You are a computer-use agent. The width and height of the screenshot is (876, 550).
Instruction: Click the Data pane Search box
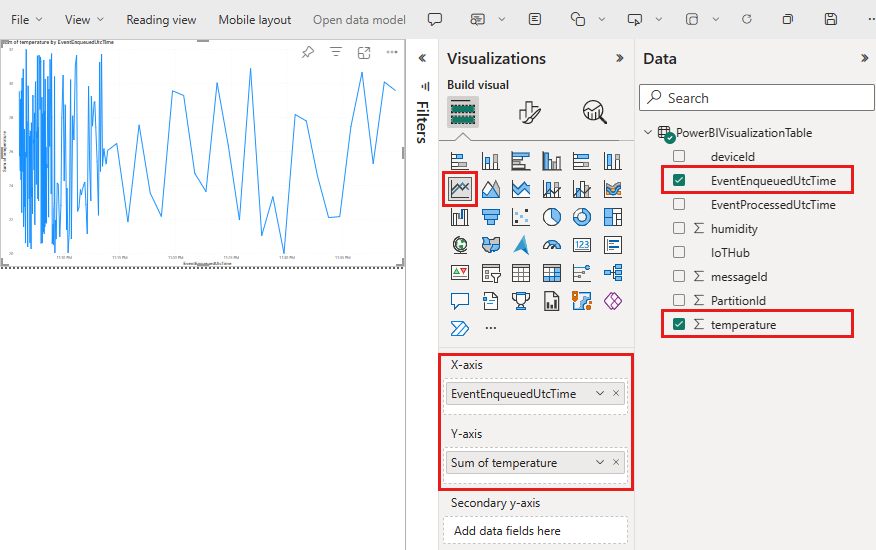point(756,98)
